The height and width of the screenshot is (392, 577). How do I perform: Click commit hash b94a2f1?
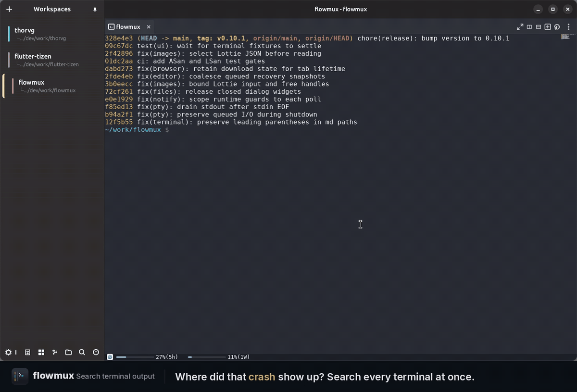(x=119, y=114)
